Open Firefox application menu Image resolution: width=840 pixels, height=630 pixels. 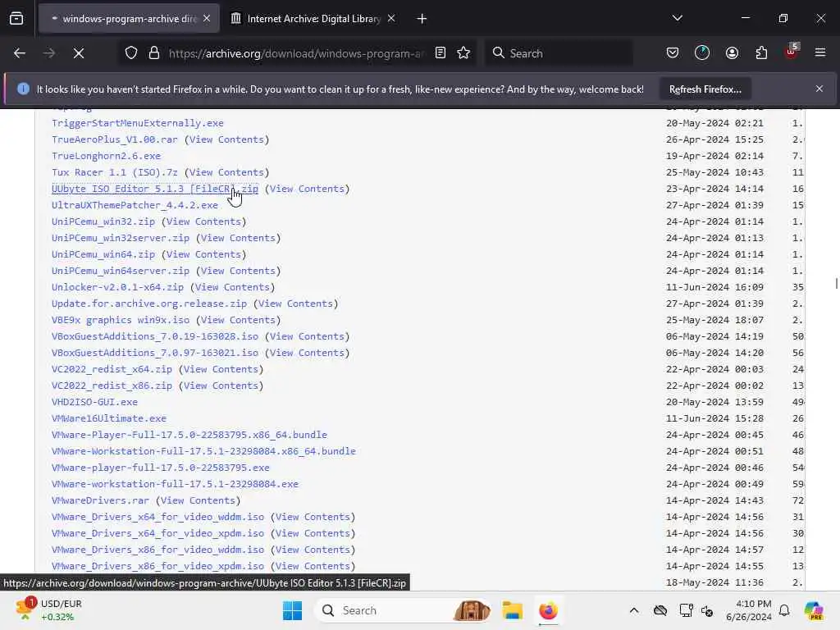pyautogui.click(x=820, y=53)
